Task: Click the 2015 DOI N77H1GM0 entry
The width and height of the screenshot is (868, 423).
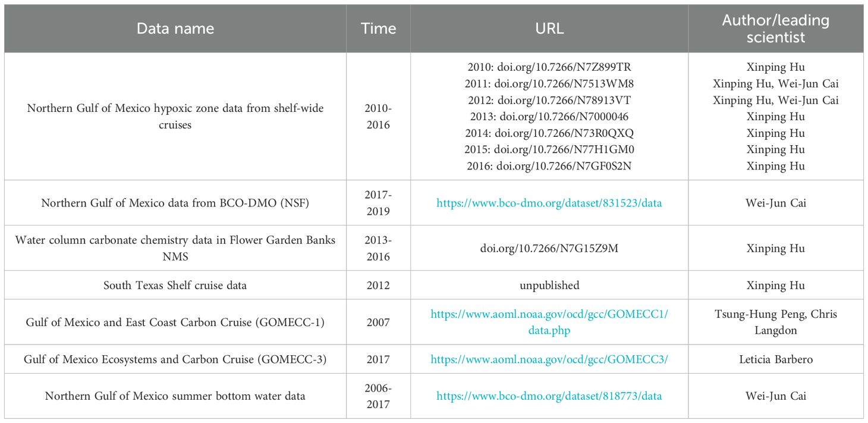Action: pos(549,150)
